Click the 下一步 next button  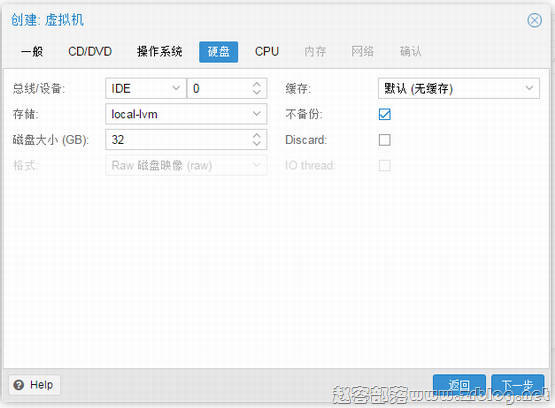[x=517, y=385]
